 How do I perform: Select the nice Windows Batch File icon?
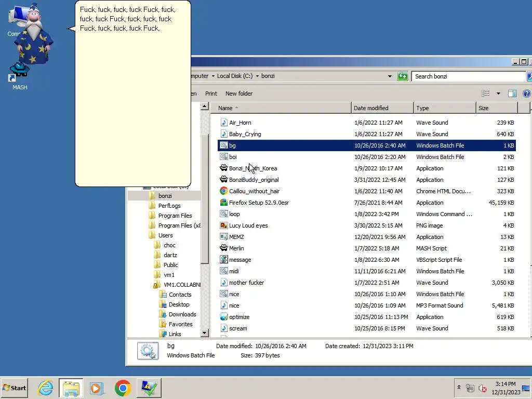[223, 294]
